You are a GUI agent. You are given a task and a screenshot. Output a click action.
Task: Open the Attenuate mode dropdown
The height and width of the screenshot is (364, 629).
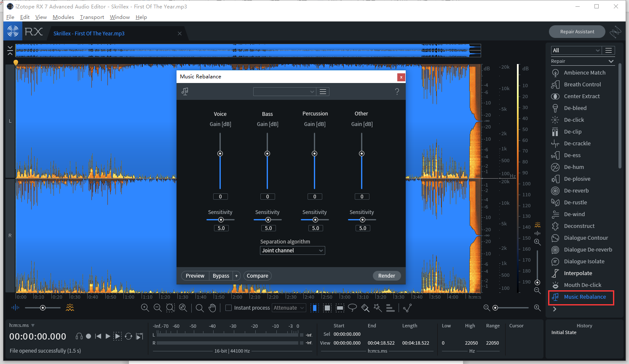pos(289,308)
